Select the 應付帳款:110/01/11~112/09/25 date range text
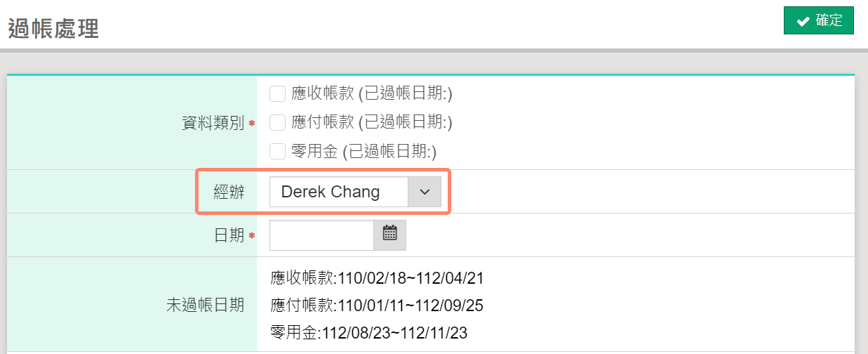 (x=377, y=306)
